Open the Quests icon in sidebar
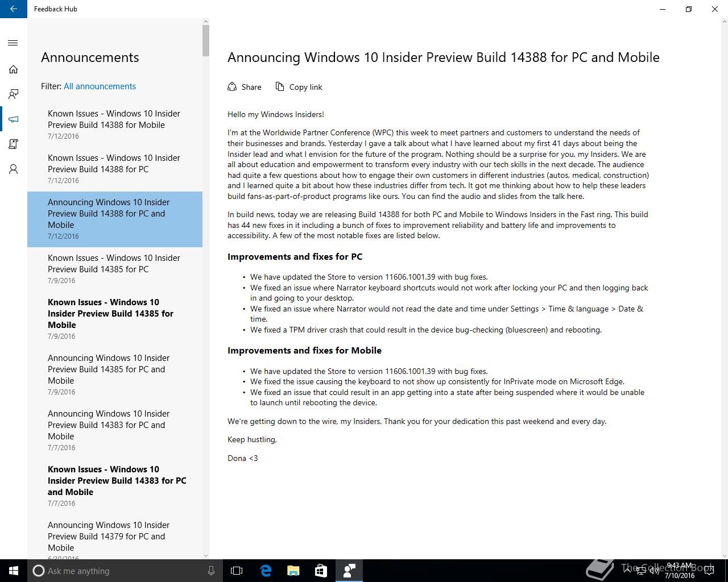Viewport: 728px width, 582px height. [x=13, y=144]
